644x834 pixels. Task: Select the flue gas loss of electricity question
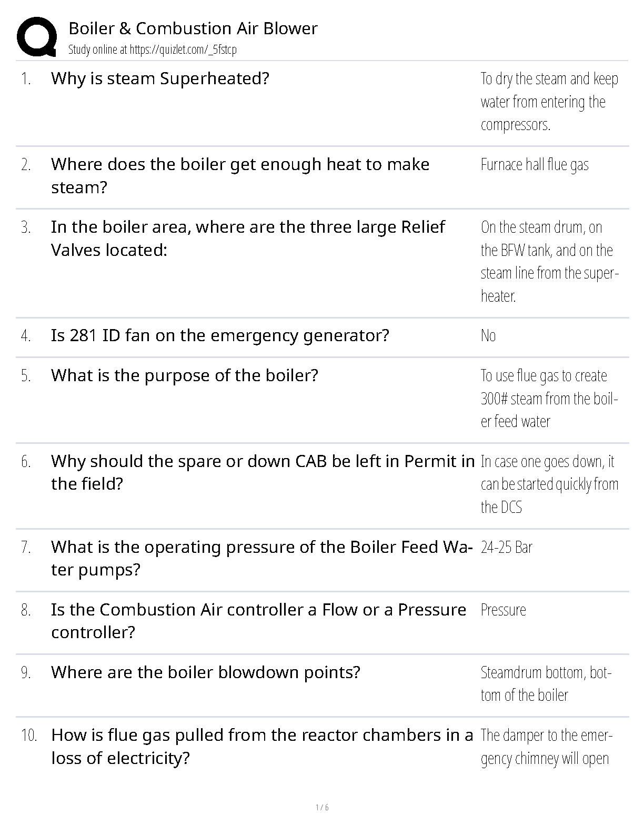pos(261,746)
